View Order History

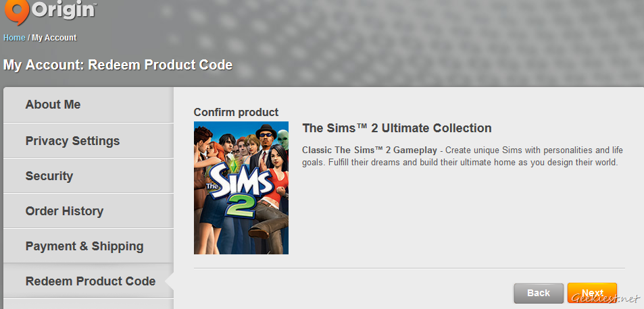coord(64,211)
